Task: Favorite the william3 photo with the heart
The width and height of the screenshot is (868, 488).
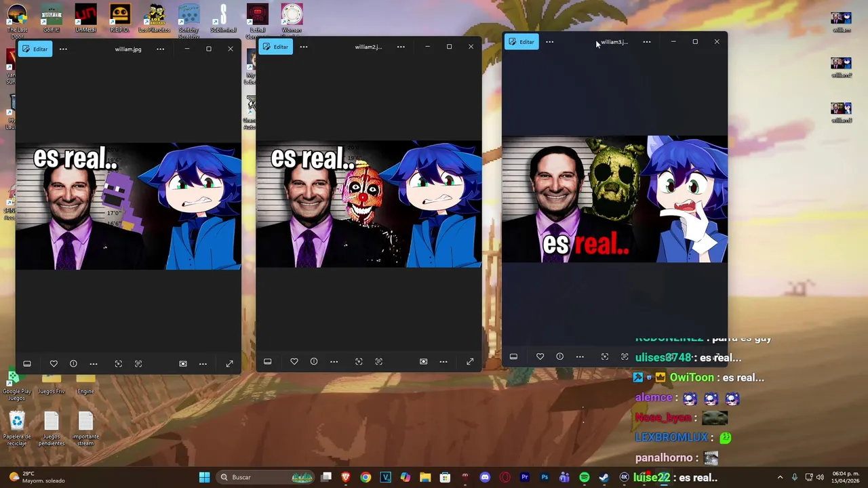Action: [x=540, y=357]
